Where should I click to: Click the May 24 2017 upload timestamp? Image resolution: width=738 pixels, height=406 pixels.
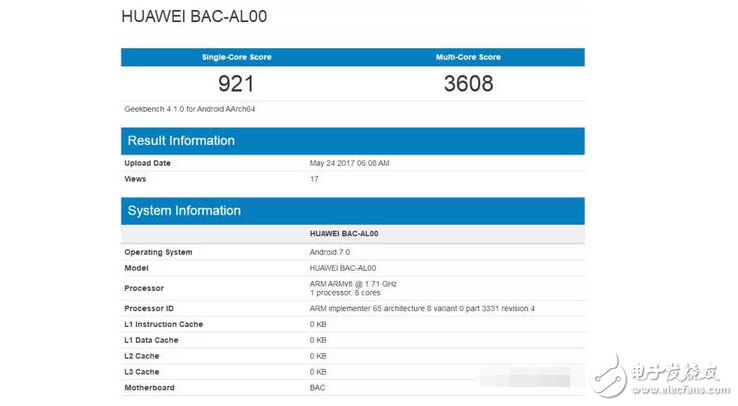[x=350, y=163]
